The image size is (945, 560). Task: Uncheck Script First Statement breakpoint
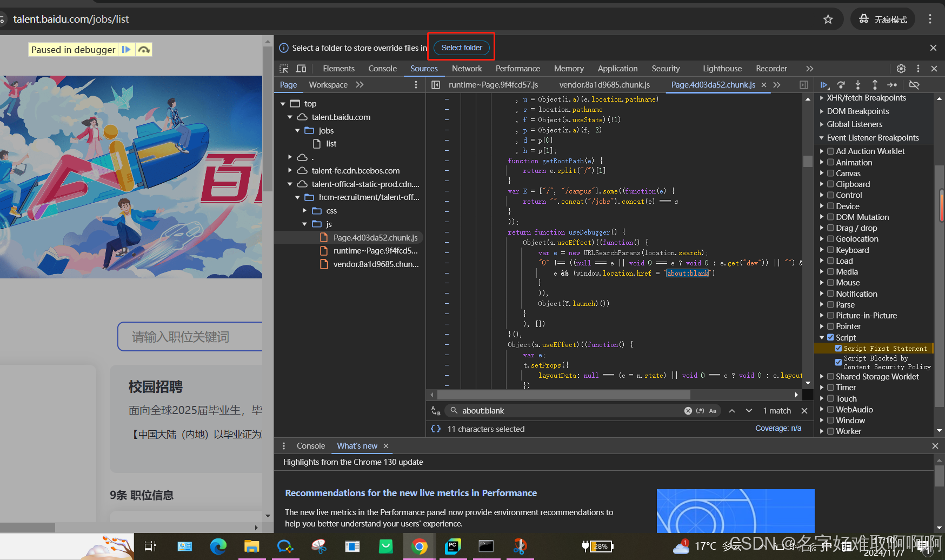tap(838, 348)
